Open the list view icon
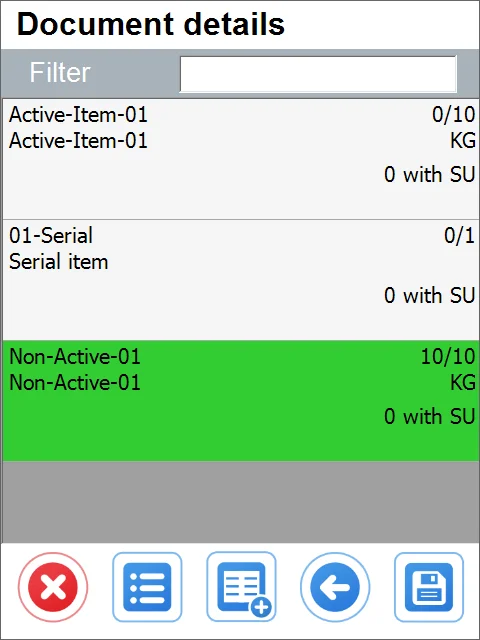The height and width of the screenshot is (640, 480). click(x=147, y=587)
